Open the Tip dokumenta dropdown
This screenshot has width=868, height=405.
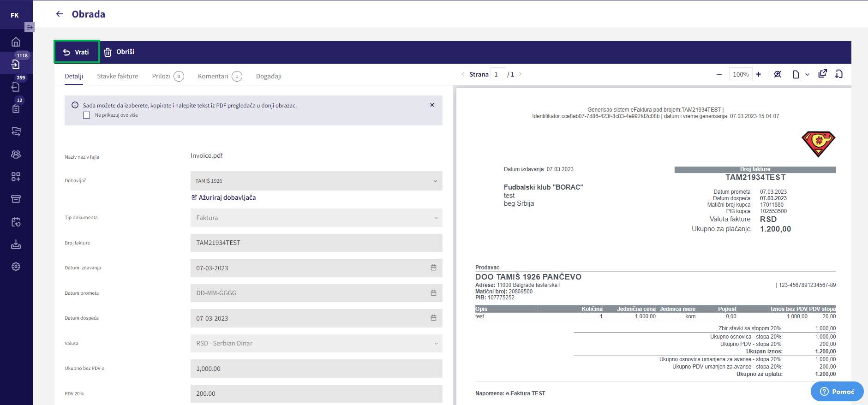coord(316,218)
